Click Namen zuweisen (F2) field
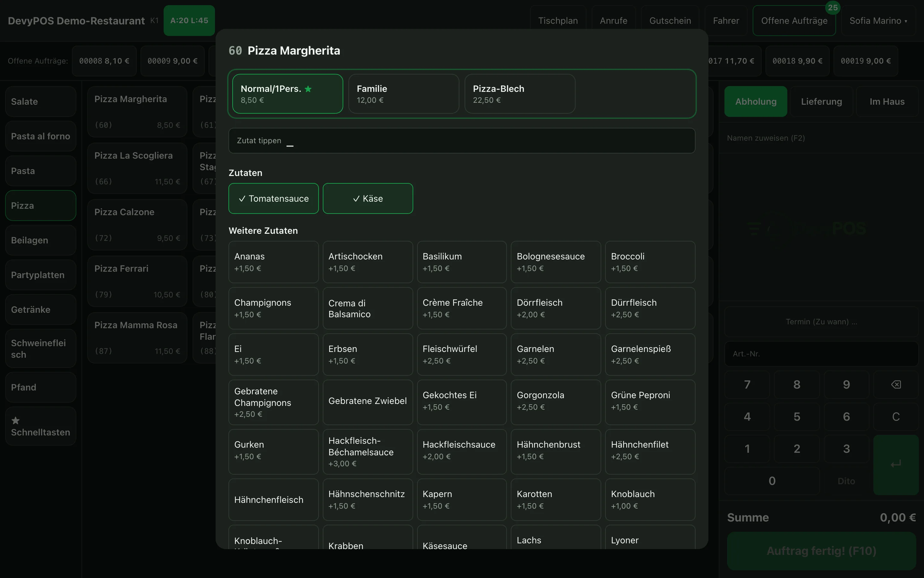Image resolution: width=924 pixels, height=578 pixels. pos(821,138)
